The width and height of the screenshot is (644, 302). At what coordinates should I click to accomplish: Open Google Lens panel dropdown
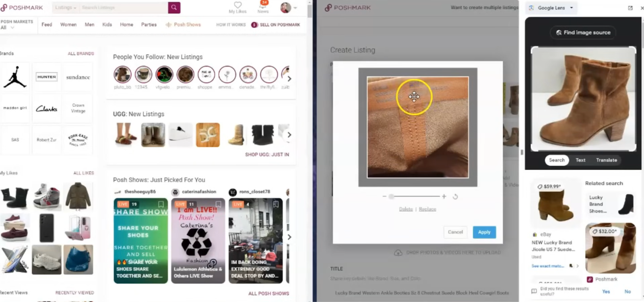[571, 8]
